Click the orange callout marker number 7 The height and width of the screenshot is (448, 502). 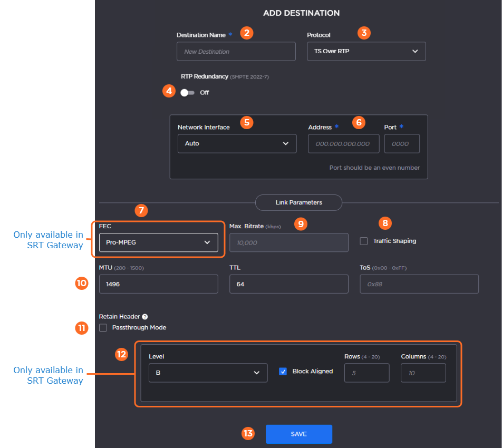point(140,210)
